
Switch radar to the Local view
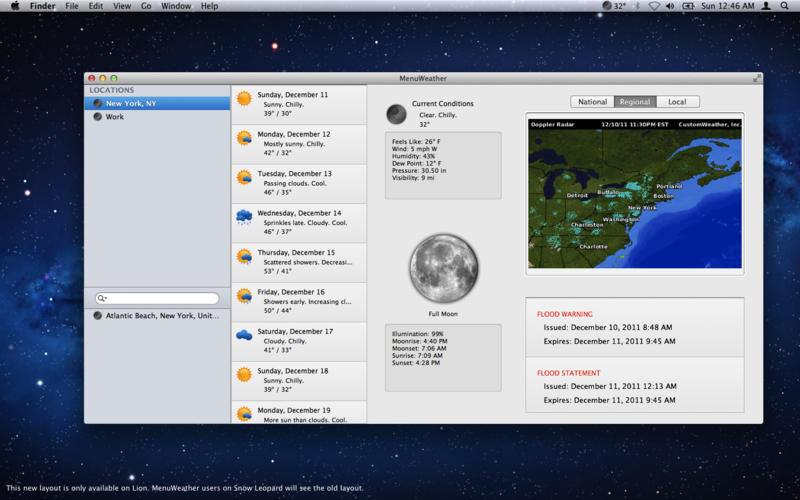tap(678, 102)
